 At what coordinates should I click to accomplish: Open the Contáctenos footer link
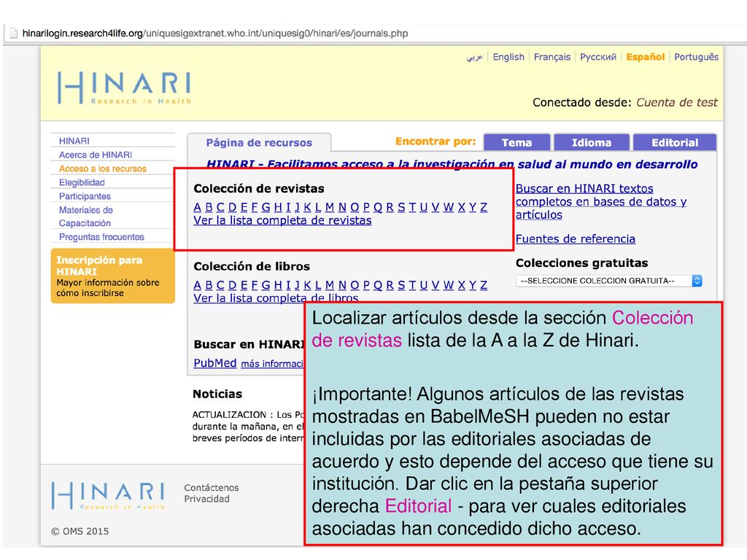click(212, 488)
